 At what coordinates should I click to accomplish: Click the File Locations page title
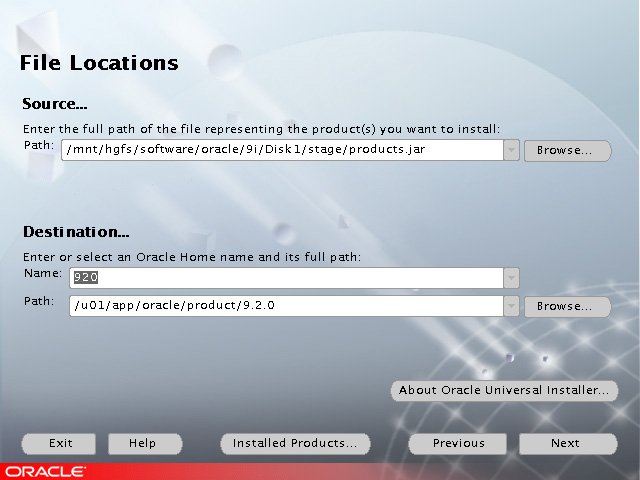point(99,63)
